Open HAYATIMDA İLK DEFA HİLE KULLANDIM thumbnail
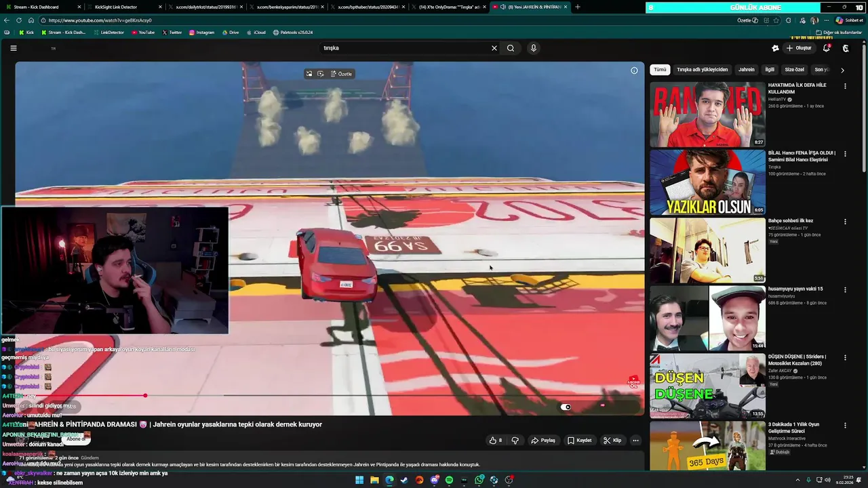Viewport: 868px width, 488px height. coord(707,115)
